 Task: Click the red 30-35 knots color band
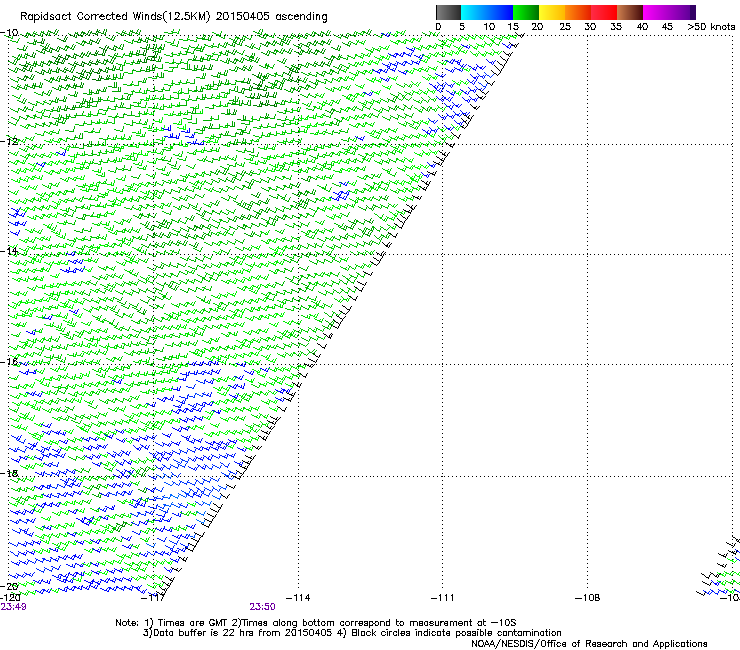[x=604, y=12]
